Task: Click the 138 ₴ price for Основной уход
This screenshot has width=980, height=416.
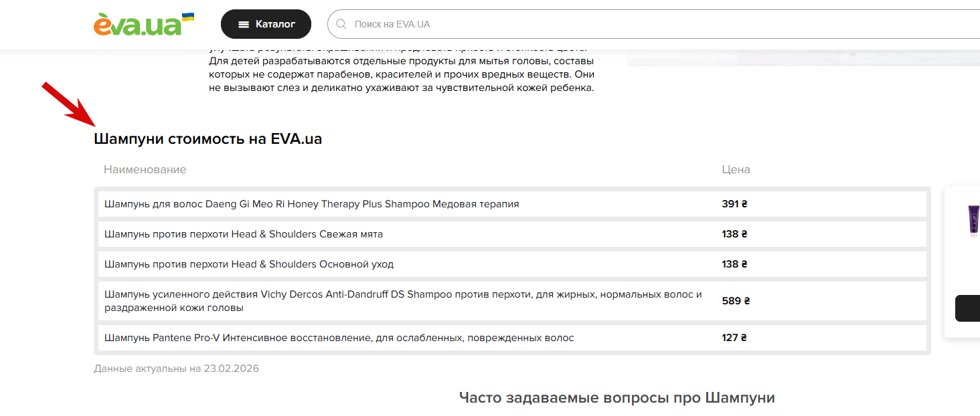Action: pos(734,264)
